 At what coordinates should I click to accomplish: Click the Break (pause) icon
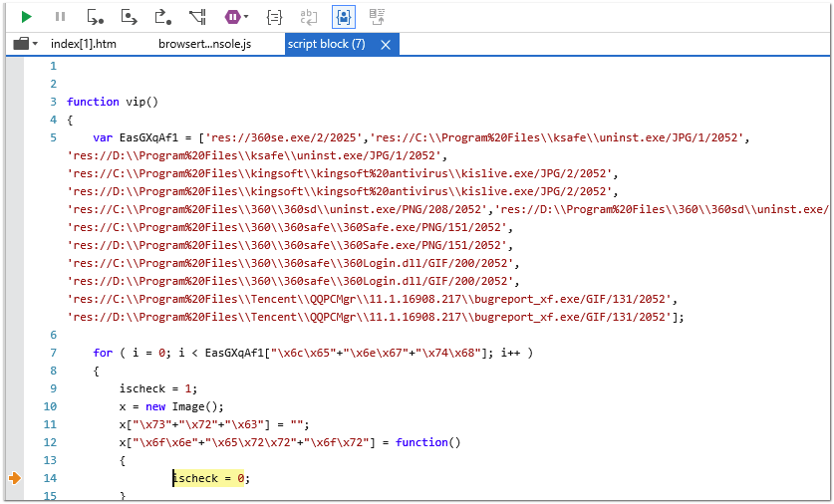coord(61,16)
